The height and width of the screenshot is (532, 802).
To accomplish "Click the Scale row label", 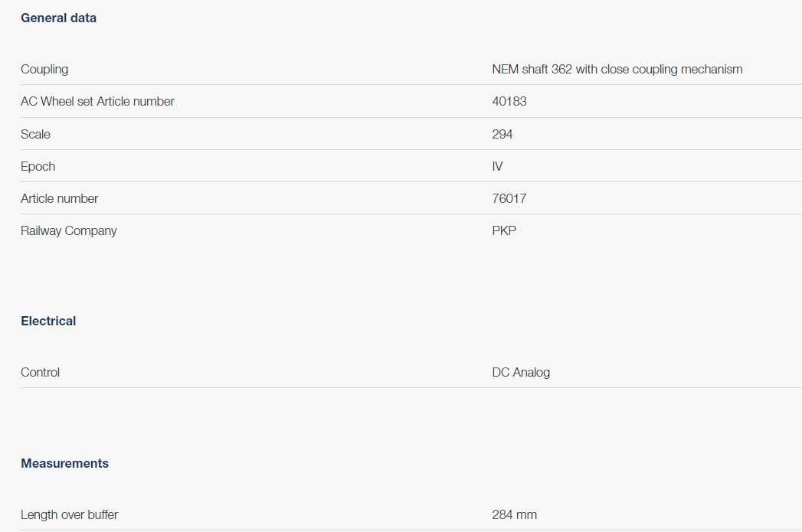I will pyautogui.click(x=35, y=134).
